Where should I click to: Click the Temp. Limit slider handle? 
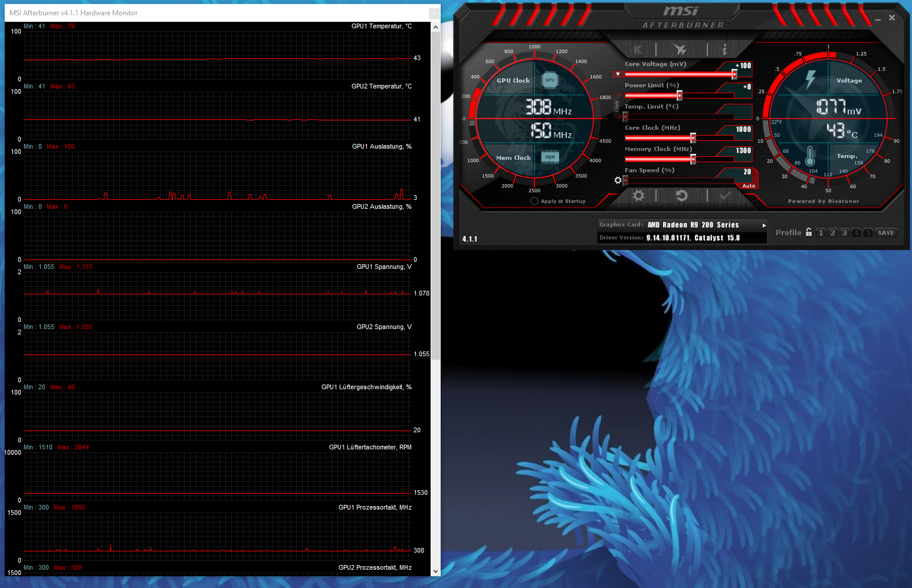pyautogui.click(x=625, y=117)
